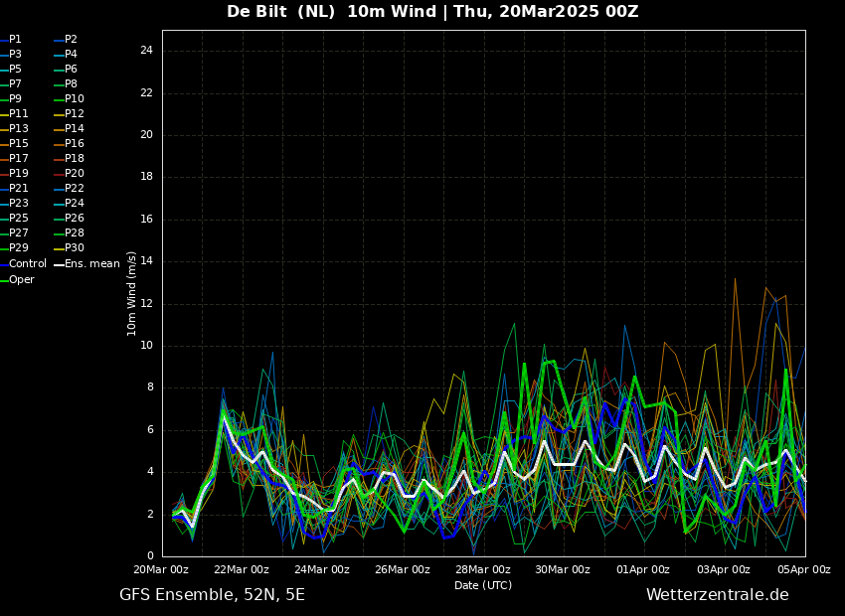The image size is (845, 616).
Task: Select the Ens. mean legend entry
Action: tap(86, 264)
